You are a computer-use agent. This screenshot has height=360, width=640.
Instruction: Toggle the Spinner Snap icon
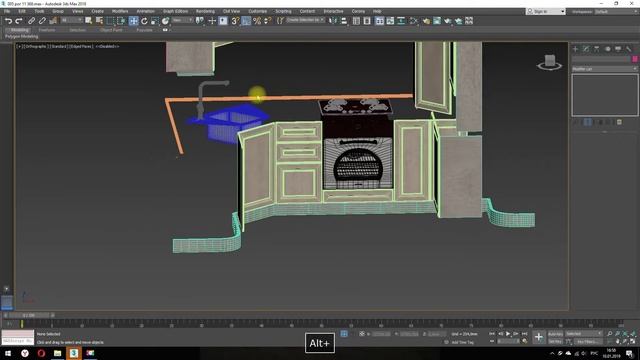(x=268, y=21)
